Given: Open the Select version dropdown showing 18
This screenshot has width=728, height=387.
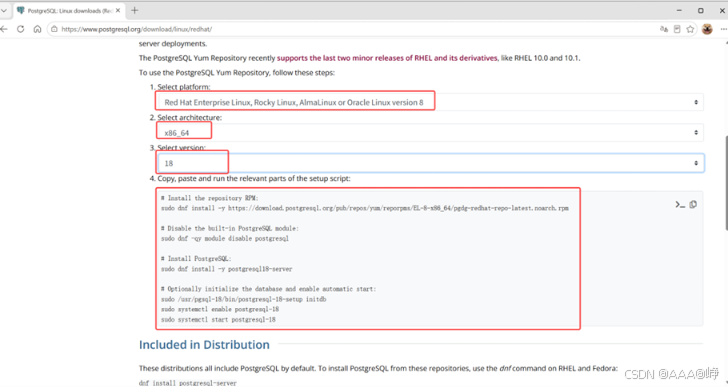Looking at the screenshot, I should point(430,163).
